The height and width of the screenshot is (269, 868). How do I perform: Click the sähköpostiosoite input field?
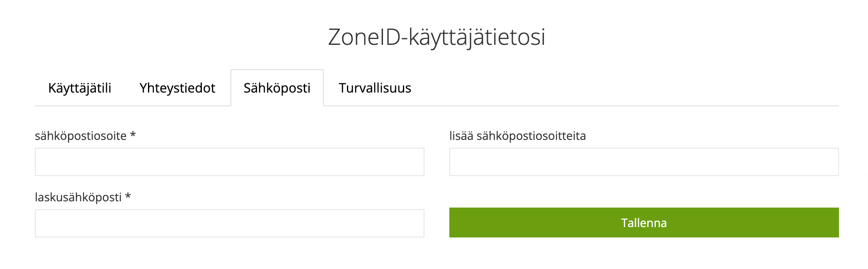coord(229,162)
